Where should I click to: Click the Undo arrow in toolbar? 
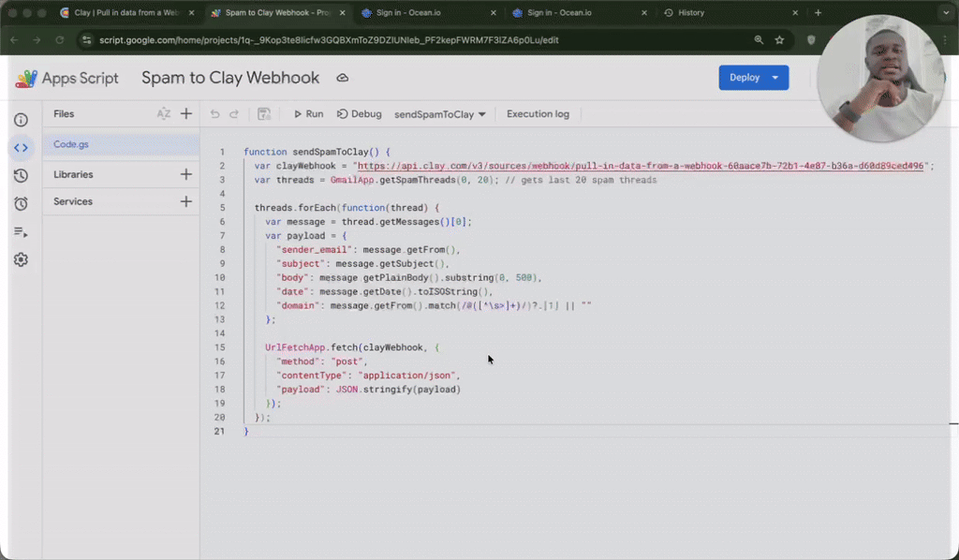(x=215, y=114)
